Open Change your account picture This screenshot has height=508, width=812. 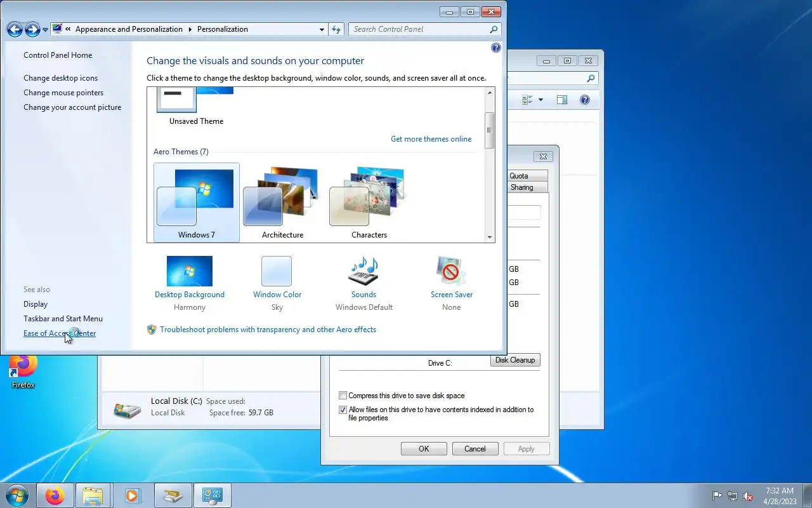point(72,107)
